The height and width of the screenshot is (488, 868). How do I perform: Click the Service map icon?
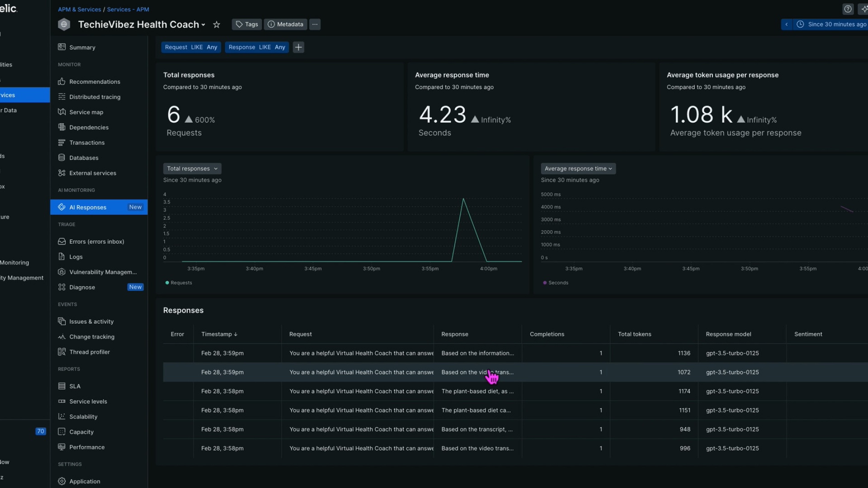62,112
